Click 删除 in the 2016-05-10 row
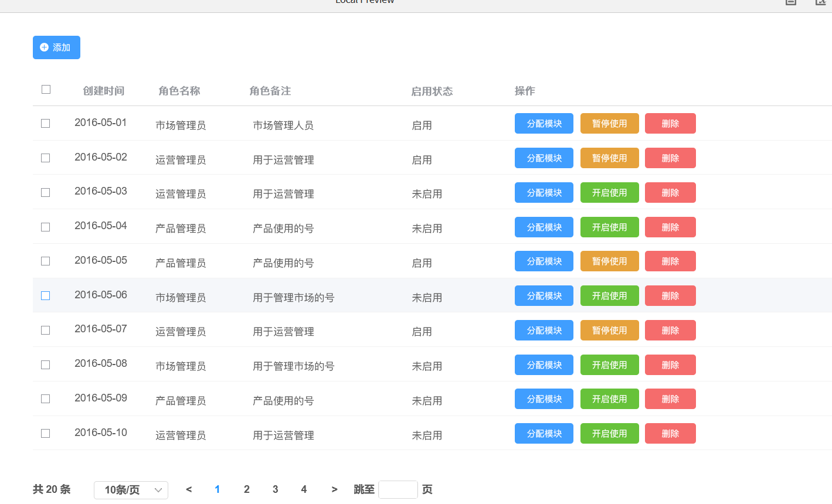 [670, 434]
